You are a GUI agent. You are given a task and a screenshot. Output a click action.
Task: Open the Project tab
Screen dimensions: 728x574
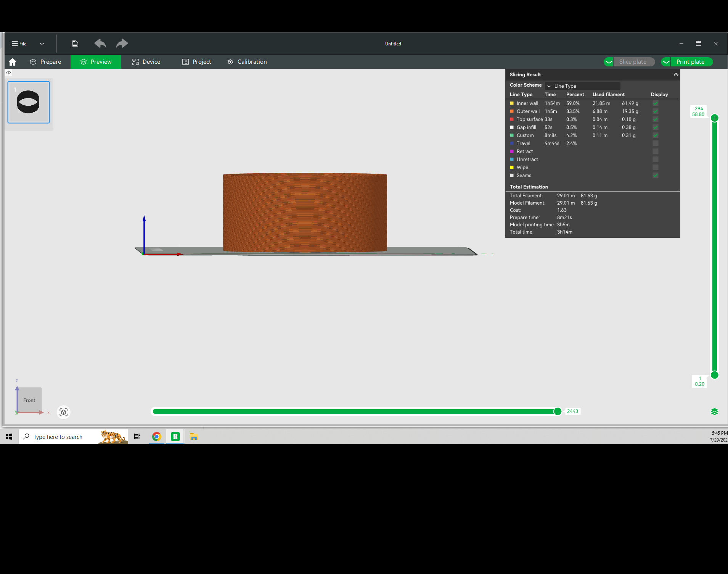197,62
